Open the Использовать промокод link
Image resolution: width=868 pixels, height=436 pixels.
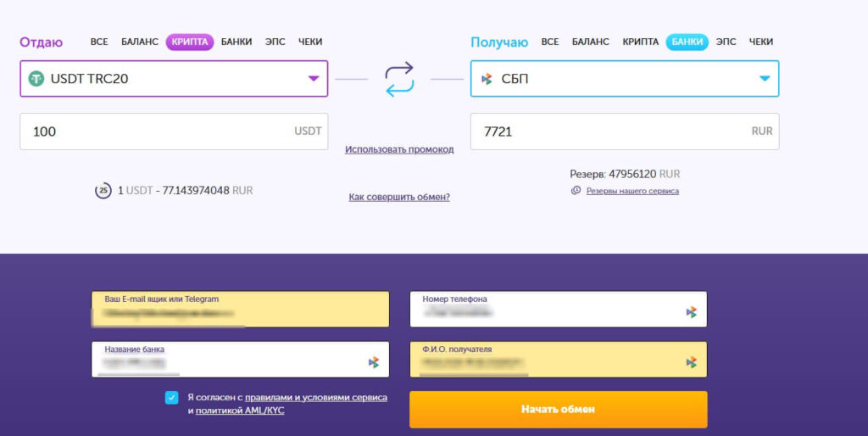pos(399,149)
